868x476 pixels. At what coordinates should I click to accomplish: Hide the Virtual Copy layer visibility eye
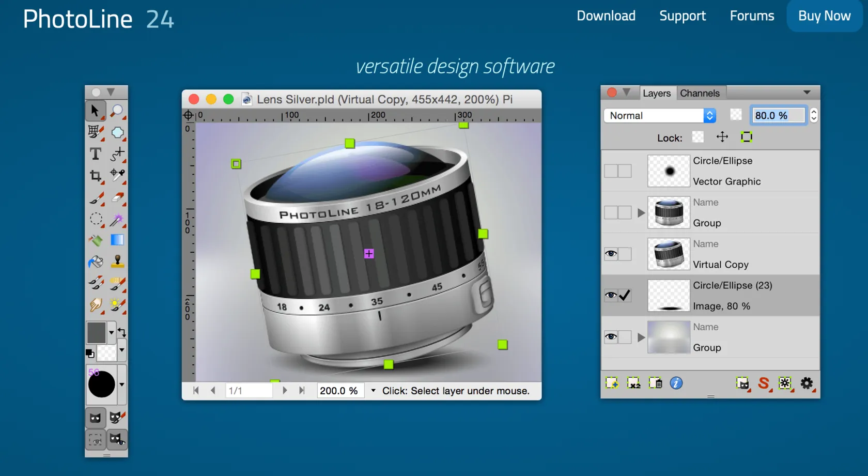(611, 254)
